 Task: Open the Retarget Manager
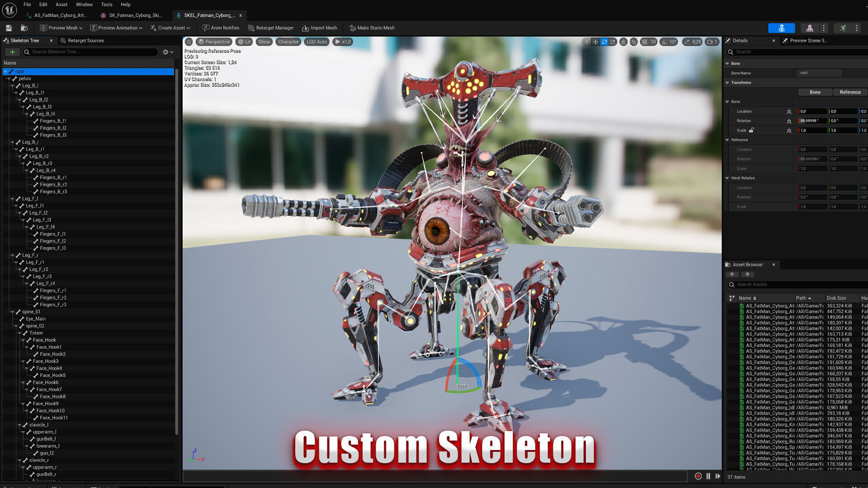(x=270, y=28)
